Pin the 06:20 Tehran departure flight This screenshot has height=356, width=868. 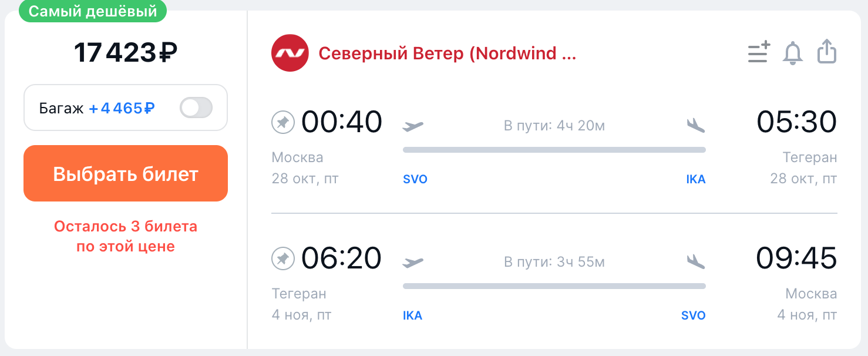[282, 258]
